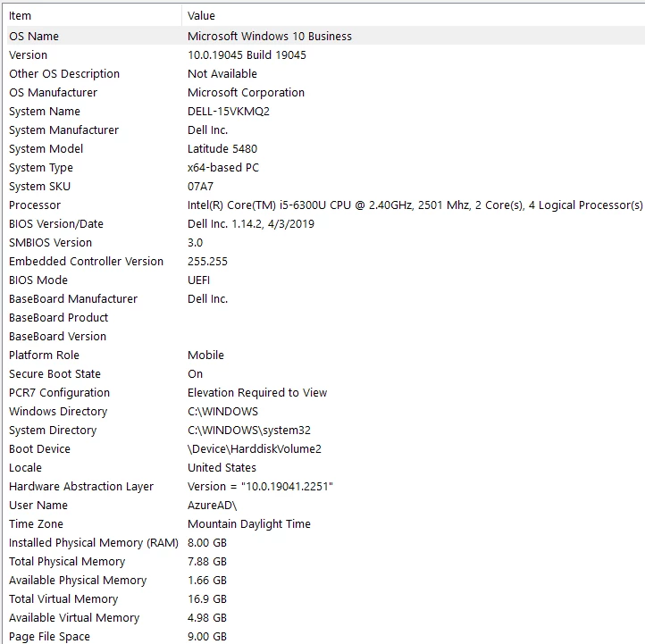The width and height of the screenshot is (645, 644).
Task: Select the BIOS Version/Date row
Action: point(56,224)
